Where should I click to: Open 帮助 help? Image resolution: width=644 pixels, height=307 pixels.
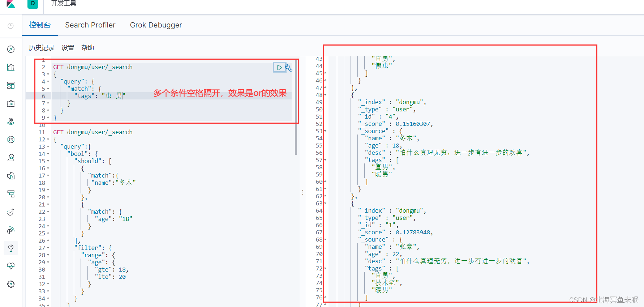[87, 48]
